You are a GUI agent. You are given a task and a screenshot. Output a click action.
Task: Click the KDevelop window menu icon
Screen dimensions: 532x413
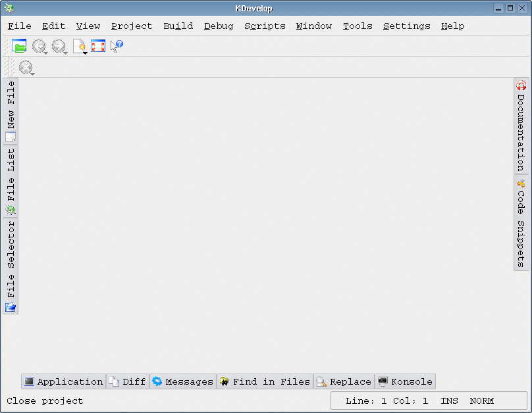pyautogui.click(x=9, y=8)
